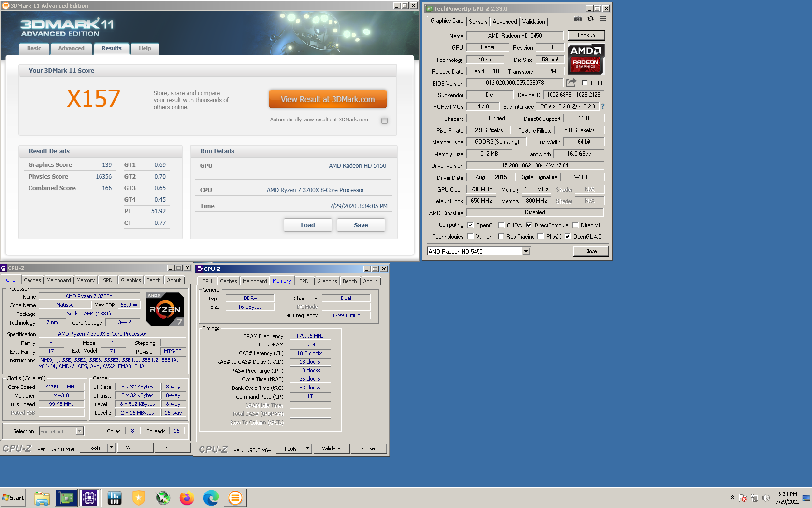Click the volume speaker tray icon
The height and width of the screenshot is (508, 812).
point(766,498)
